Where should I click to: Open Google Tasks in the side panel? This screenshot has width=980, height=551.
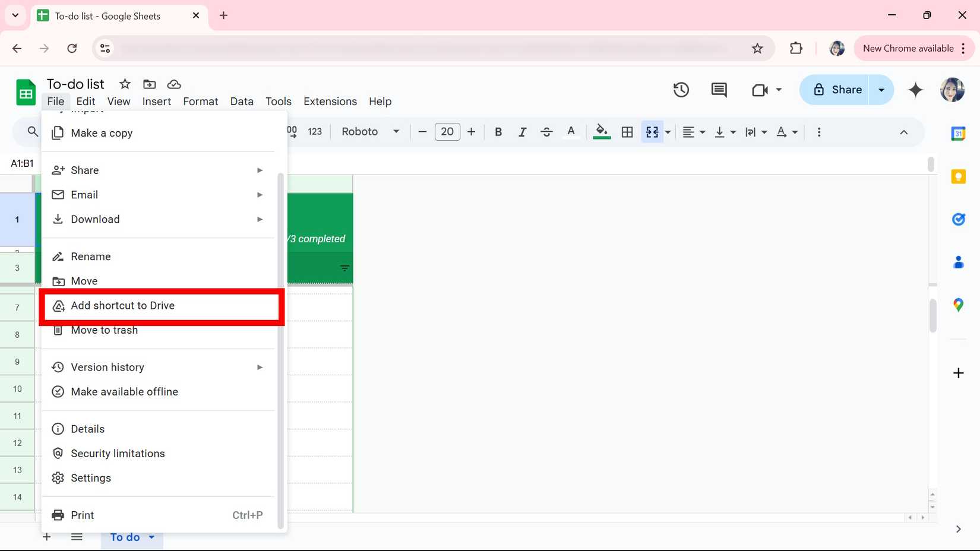pyautogui.click(x=958, y=219)
